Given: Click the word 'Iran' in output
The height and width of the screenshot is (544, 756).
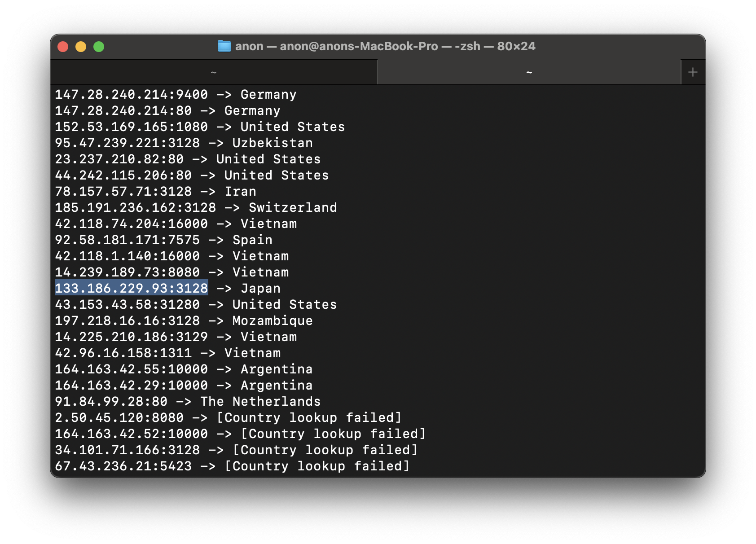Looking at the screenshot, I should point(240,191).
